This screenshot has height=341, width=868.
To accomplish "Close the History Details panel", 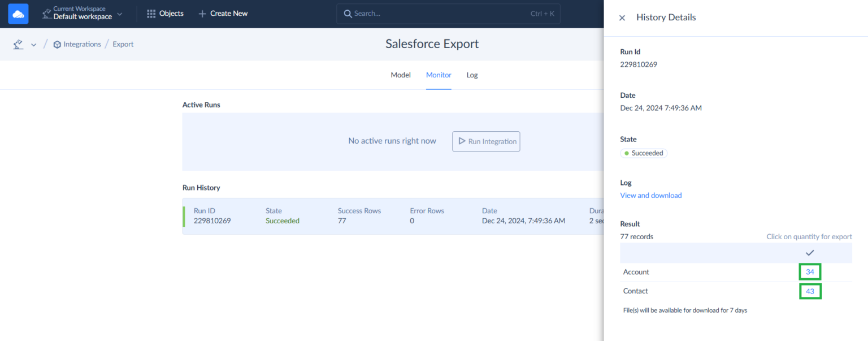I will 622,18.
